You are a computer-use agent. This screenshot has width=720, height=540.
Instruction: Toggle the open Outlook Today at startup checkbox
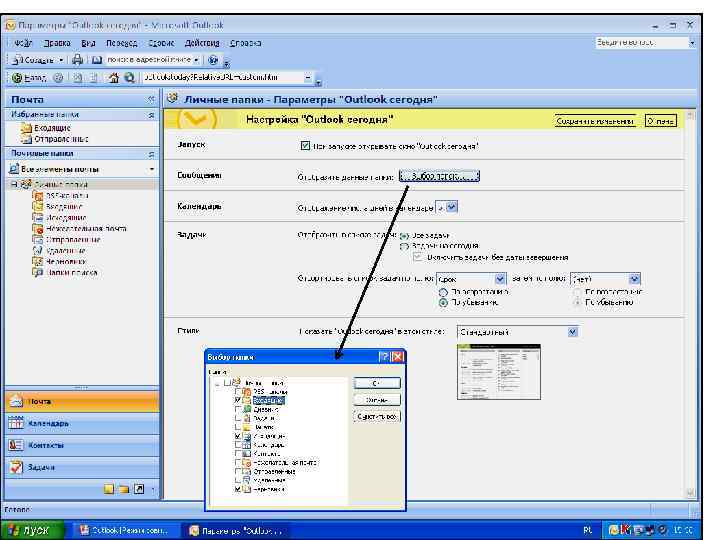point(305,146)
